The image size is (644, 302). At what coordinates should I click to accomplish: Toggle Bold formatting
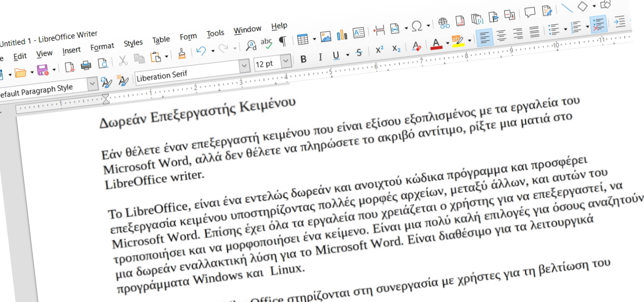pyautogui.click(x=303, y=59)
